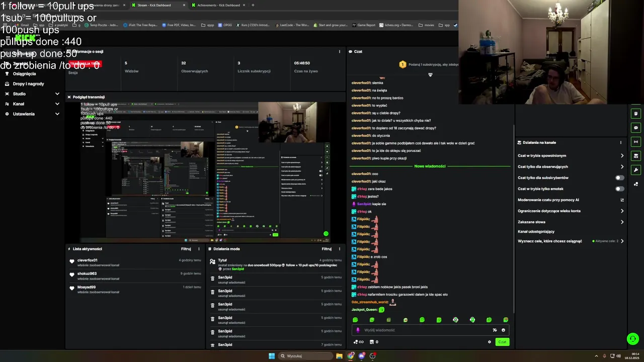Open external link icon for Moderowanie czatu AI
644x362 pixels.
coord(622,200)
